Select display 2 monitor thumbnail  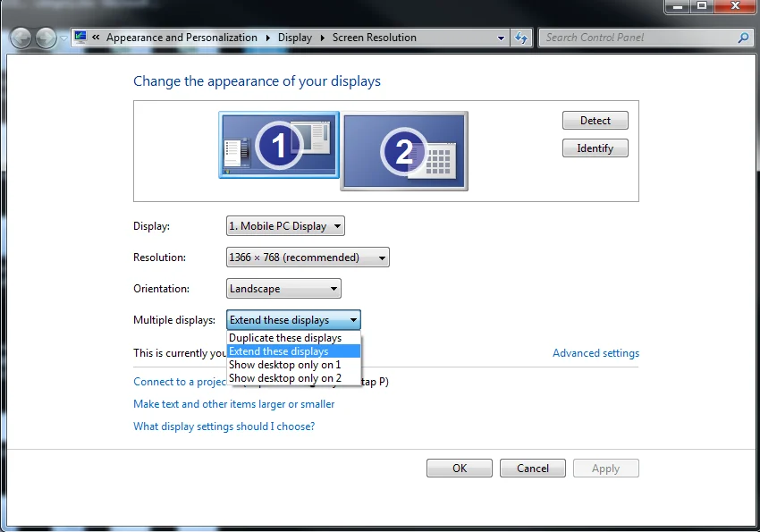click(x=404, y=151)
